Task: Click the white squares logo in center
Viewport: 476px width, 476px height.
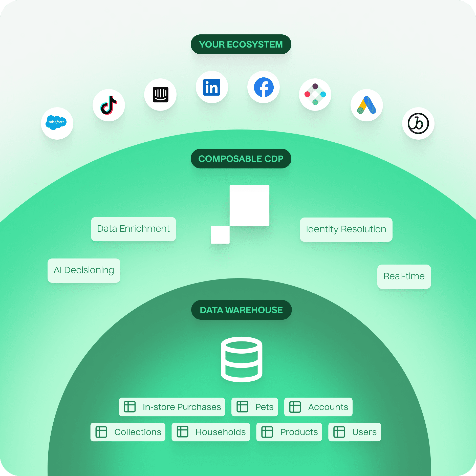Action: (x=240, y=214)
